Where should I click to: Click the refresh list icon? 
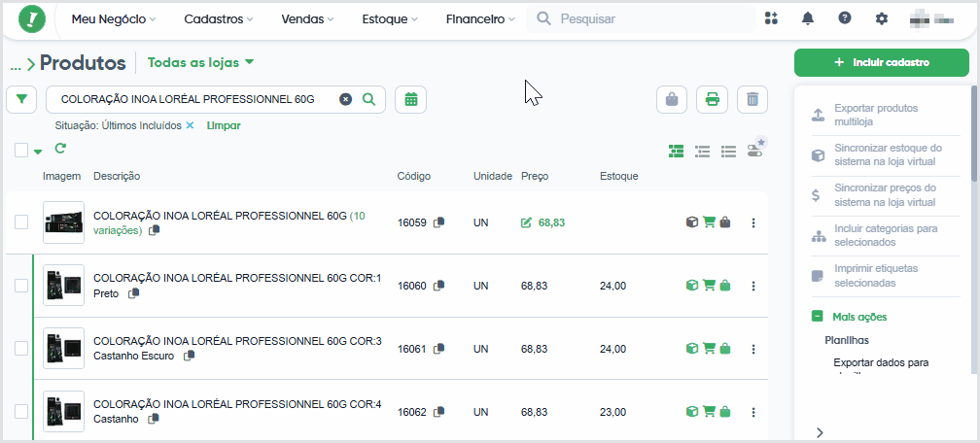pos(60,149)
